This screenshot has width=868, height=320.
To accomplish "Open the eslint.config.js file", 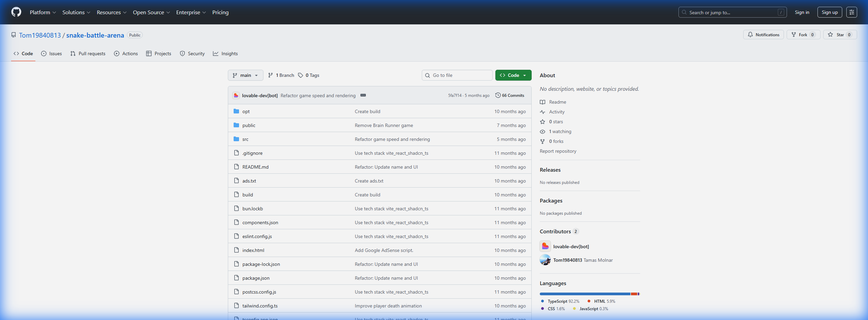I will point(257,236).
